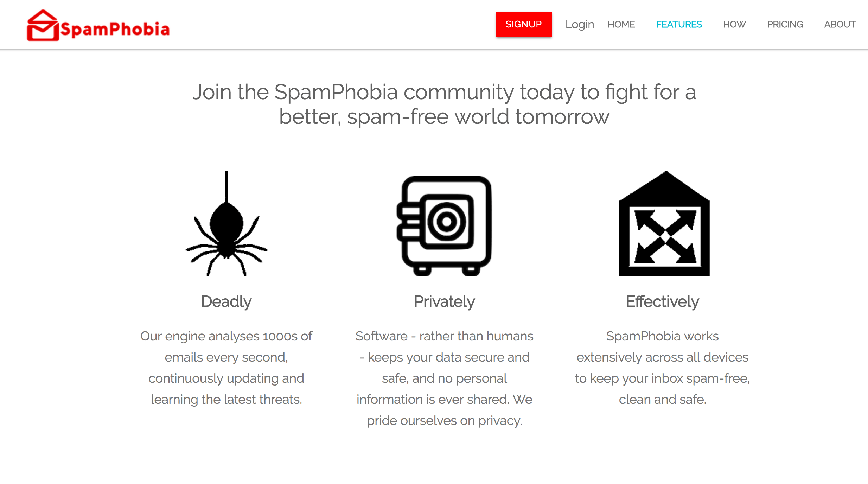This screenshot has height=484, width=868.
Task: Open the ABOUT navigation link
Action: click(840, 24)
